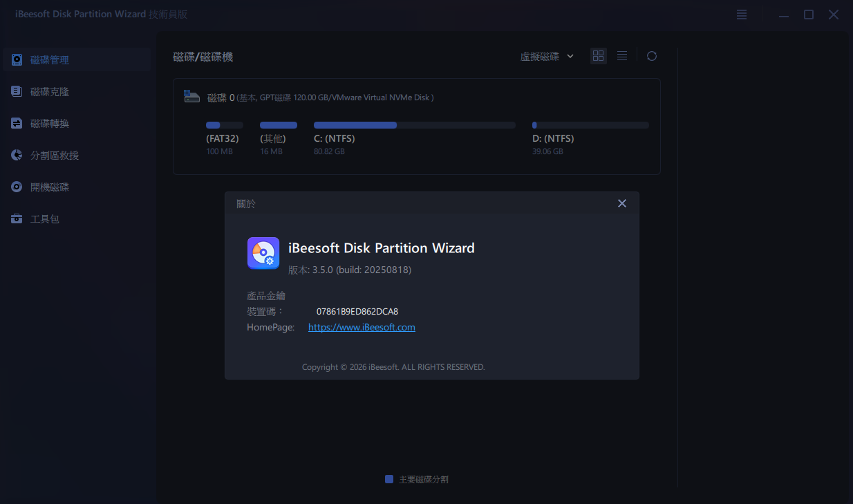The width and height of the screenshot is (853, 504).
Task: Switch to grid view layout
Action: click(x=599, y=56)
